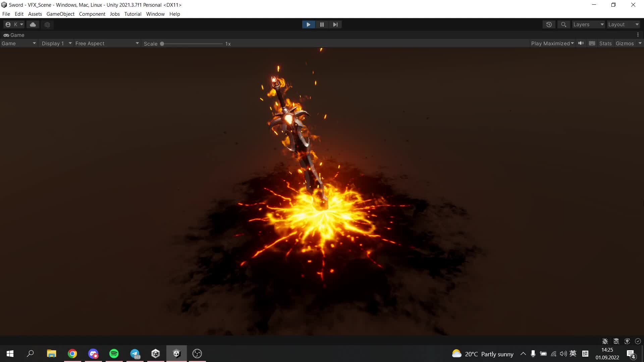
Task: Open the Component menu
Action: tap(92, 14)
